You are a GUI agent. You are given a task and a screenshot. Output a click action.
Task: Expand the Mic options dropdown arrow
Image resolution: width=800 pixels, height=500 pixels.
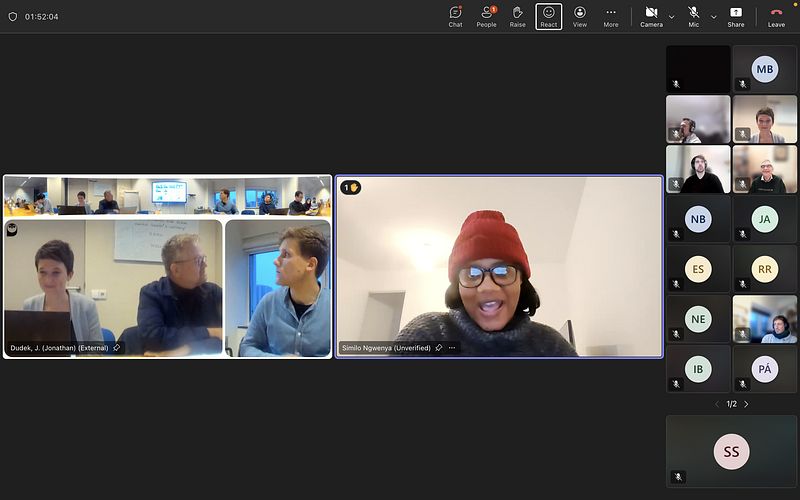(714, 16)
